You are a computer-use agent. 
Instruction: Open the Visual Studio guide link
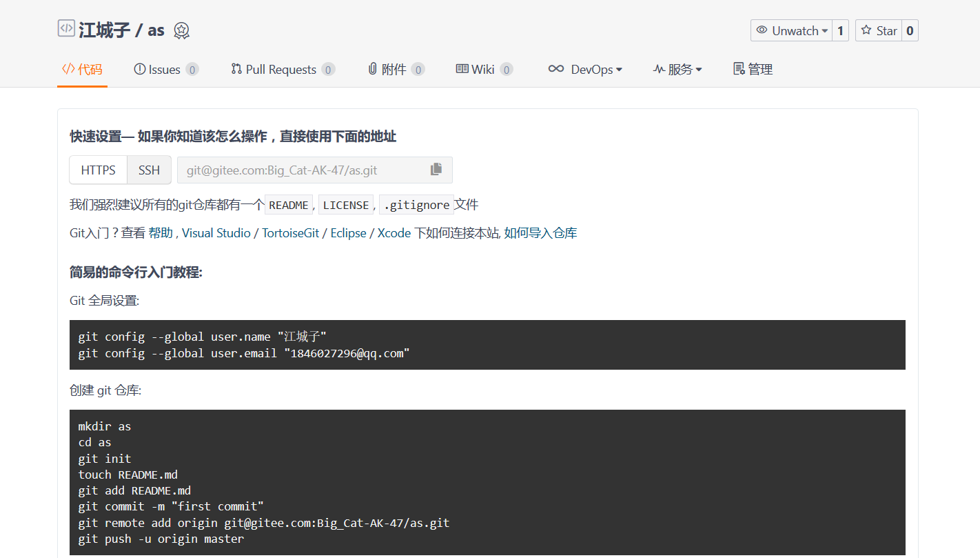(x=216, y=233)
